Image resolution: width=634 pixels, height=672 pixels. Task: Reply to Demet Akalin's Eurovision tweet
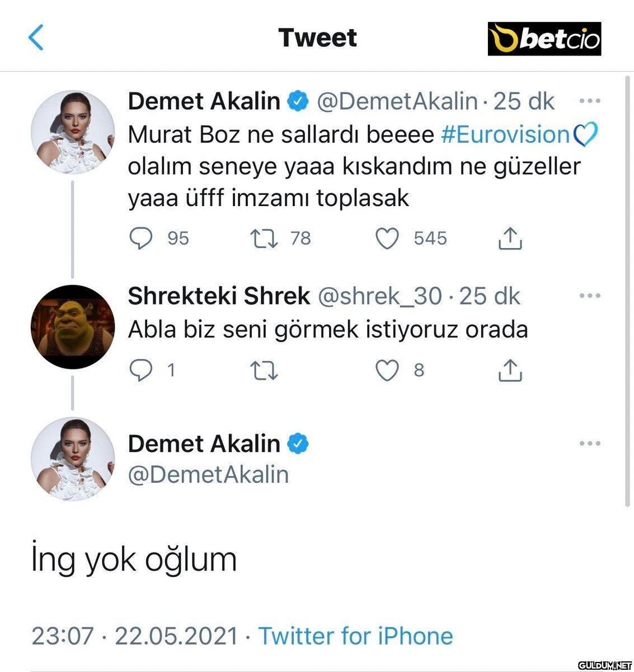point(140,239)
